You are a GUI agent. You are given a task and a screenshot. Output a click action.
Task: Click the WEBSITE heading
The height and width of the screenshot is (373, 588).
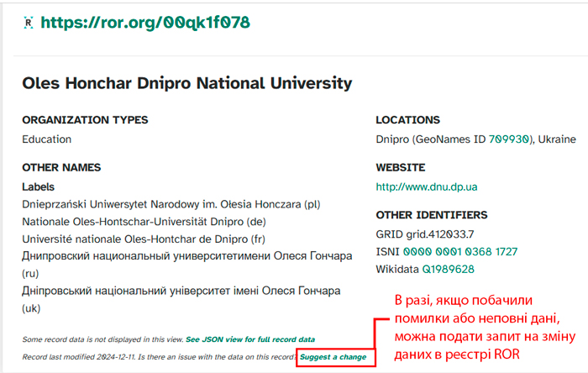click(x=401, y=167)
